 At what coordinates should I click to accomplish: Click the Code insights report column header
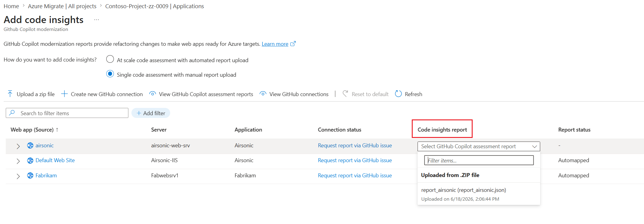point(442,130)
